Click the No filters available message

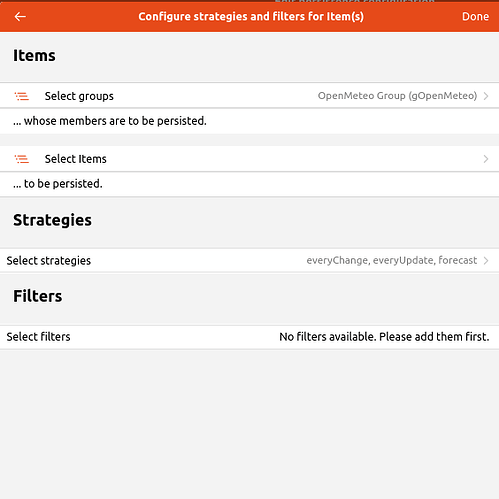[384, 337]
